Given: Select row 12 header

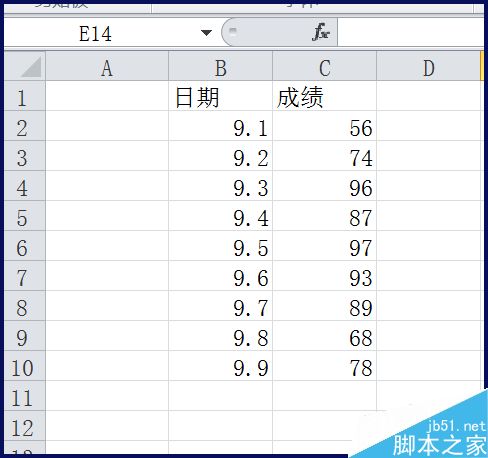Looking at the screenshot, I should pos(25,426).
